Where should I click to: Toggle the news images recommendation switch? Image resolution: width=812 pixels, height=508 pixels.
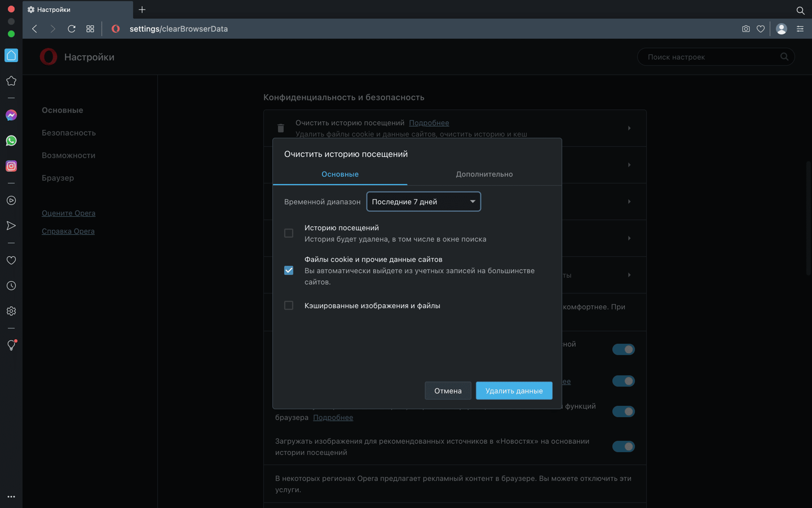[624, 446]
